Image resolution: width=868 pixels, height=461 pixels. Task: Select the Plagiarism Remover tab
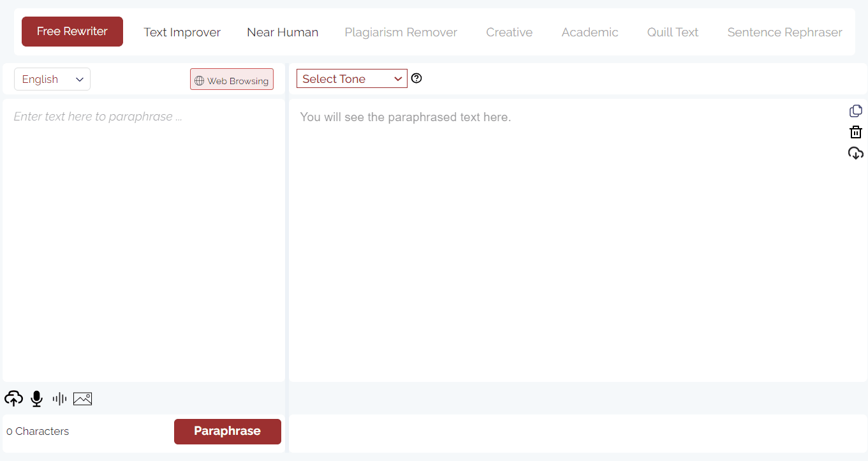point(401,31)
